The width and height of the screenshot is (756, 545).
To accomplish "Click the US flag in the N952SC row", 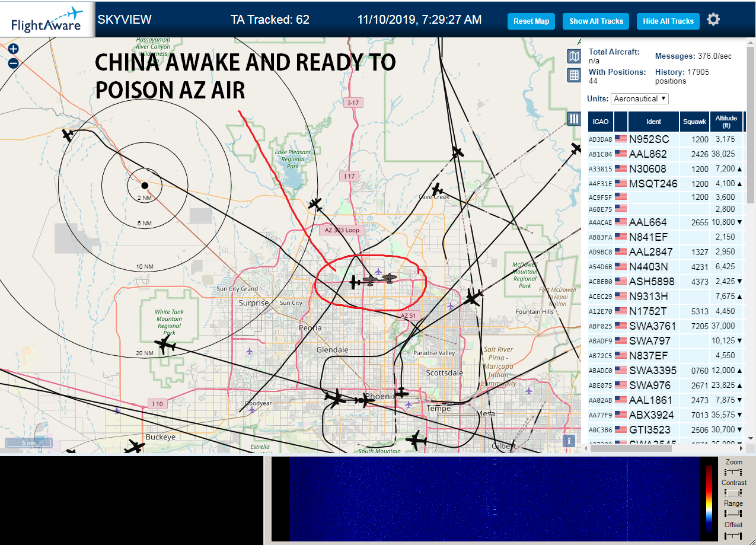I will [621, 139].
